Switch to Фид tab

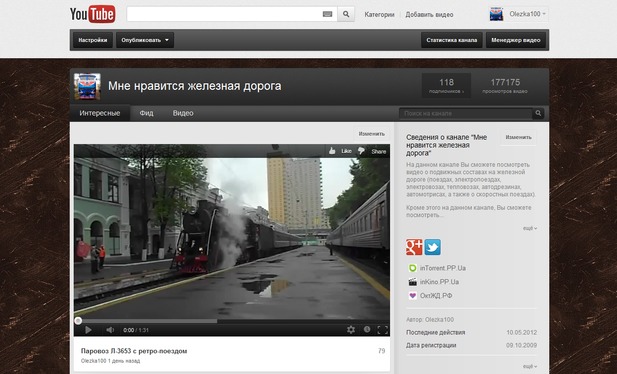(x=146, y=113)
